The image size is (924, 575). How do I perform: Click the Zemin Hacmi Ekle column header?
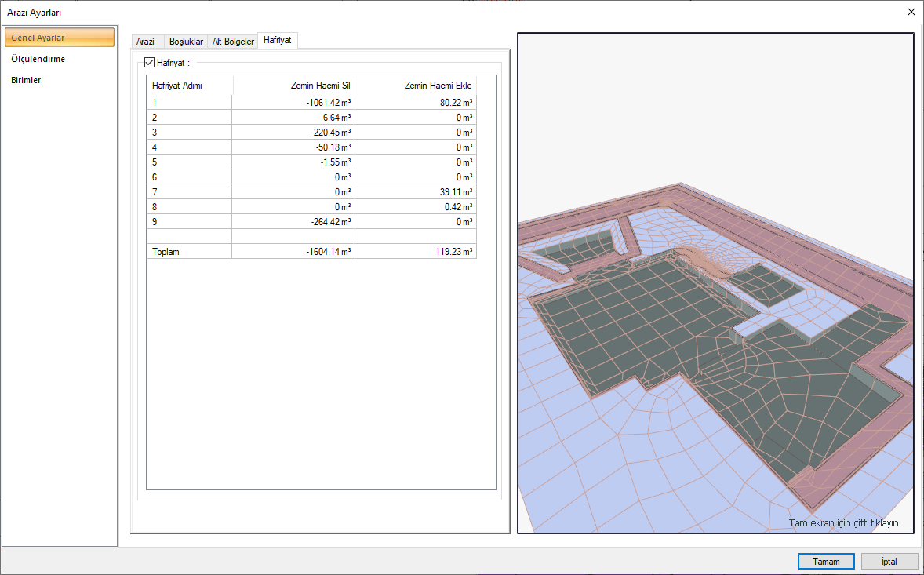click(x=416, y=86)
